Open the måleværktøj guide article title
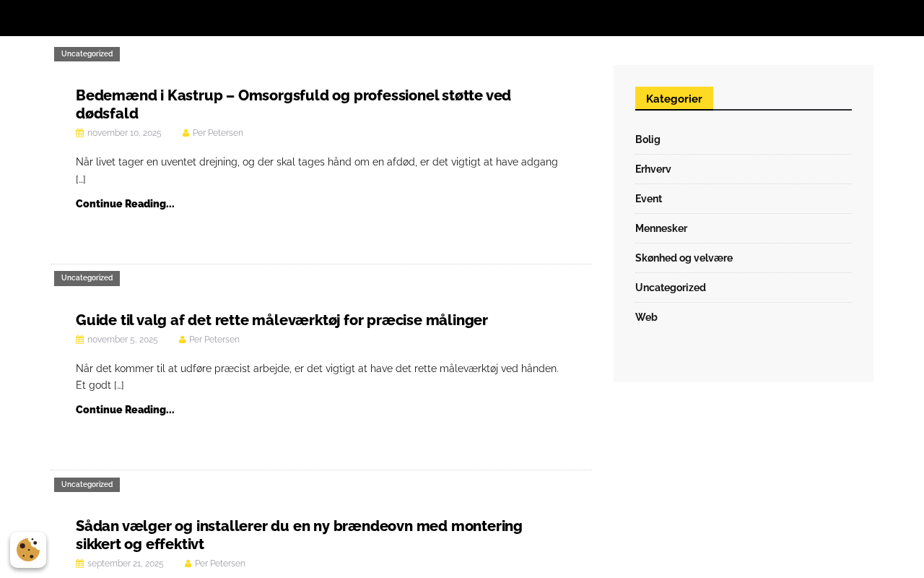The image size is (924, 578). click(x=282, y=320)
